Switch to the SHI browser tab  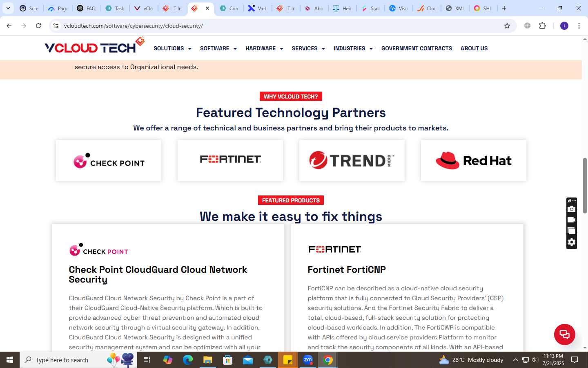click(x=483, y=8)
